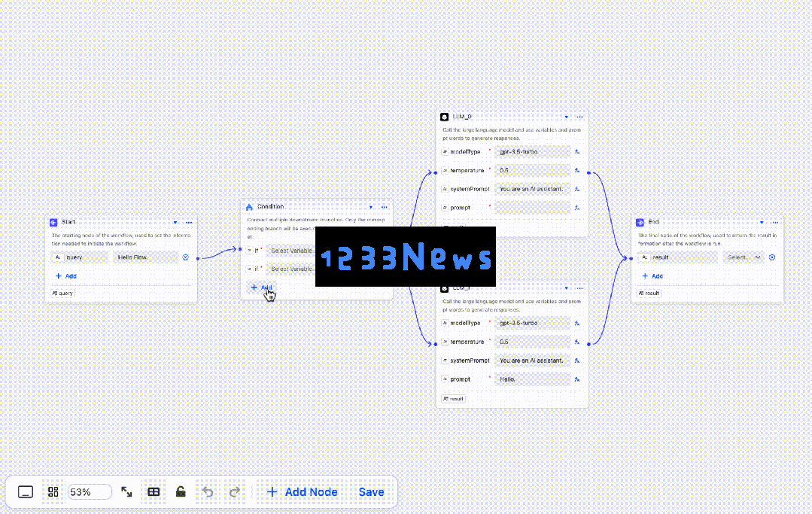Screen dimensions: 812x514
Task: Toggle fx expression for LLM_0 modelType
Action: (577, 152)
